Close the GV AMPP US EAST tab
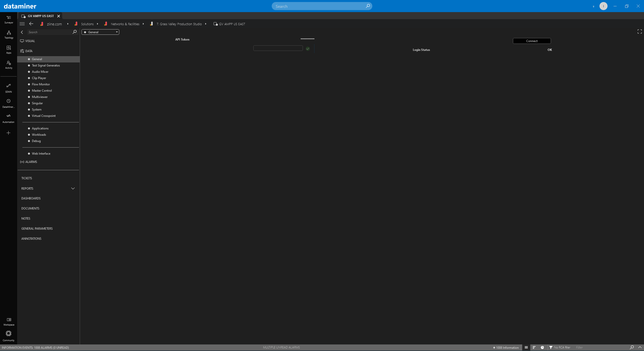This screenshot has width=644, height=351. coord(59,16)
